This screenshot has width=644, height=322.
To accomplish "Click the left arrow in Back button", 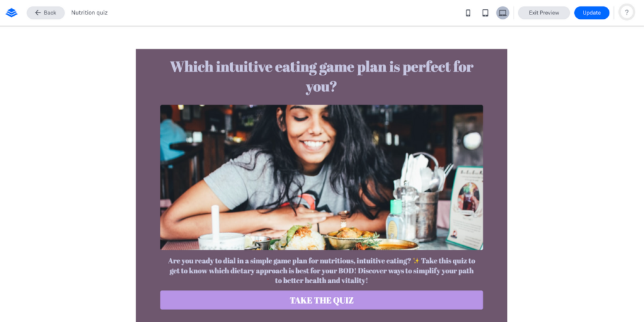I will click(38, 13).
